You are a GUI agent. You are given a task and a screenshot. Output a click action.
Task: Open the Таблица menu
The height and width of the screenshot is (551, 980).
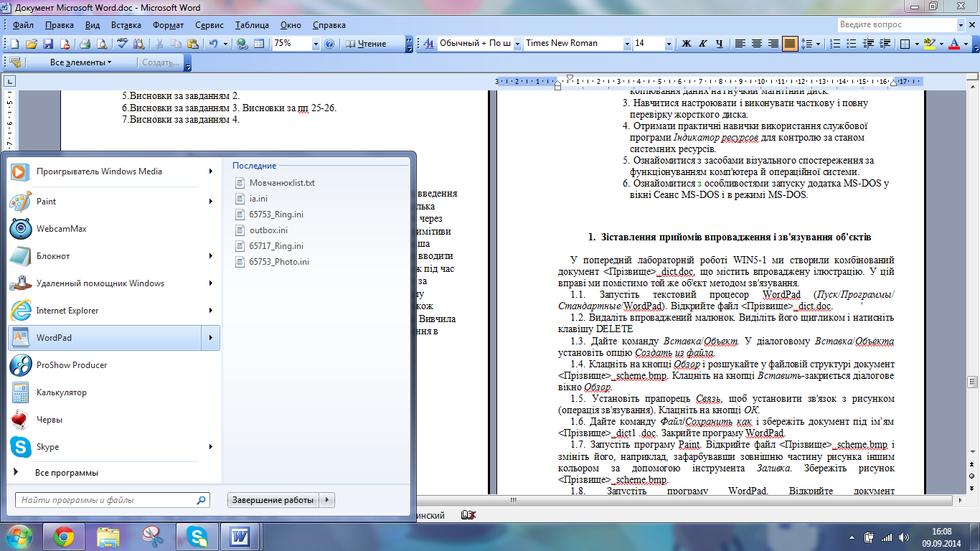252,24
